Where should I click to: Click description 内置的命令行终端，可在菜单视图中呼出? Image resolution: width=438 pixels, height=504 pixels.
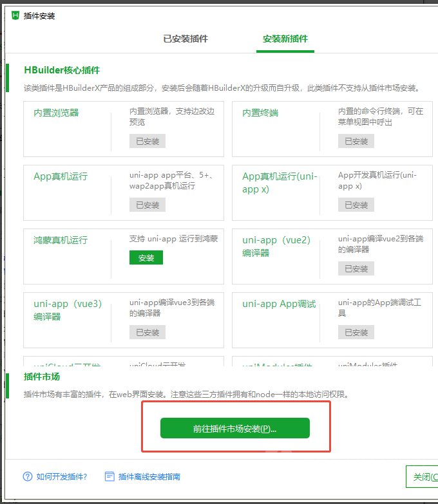pos(381,117)
